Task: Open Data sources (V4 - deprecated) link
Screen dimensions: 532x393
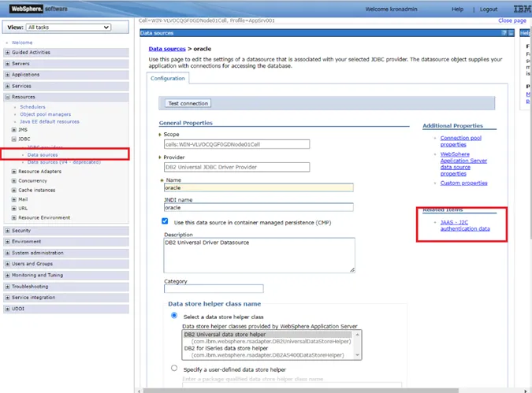Action: pyautogui.click(x=64, y=162)
